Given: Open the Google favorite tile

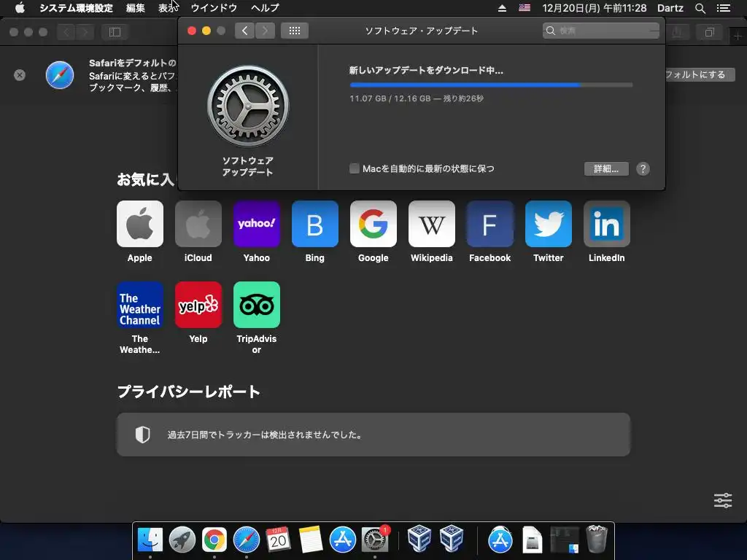Looking at the screenshot, I should tap(373, 224).
